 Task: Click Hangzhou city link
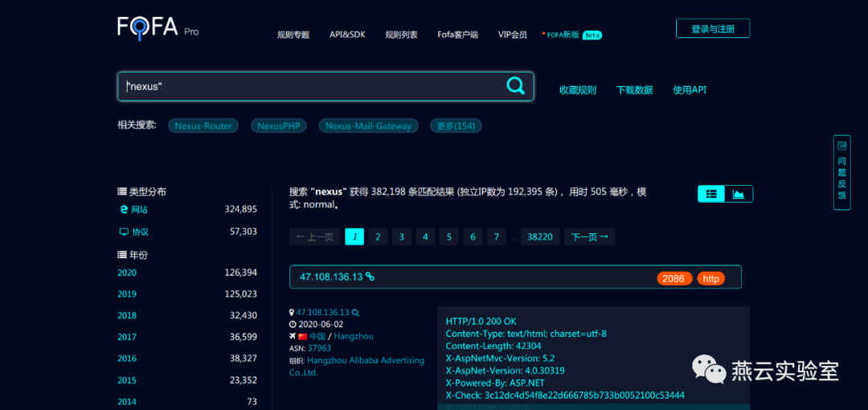(x=354, y=336)
